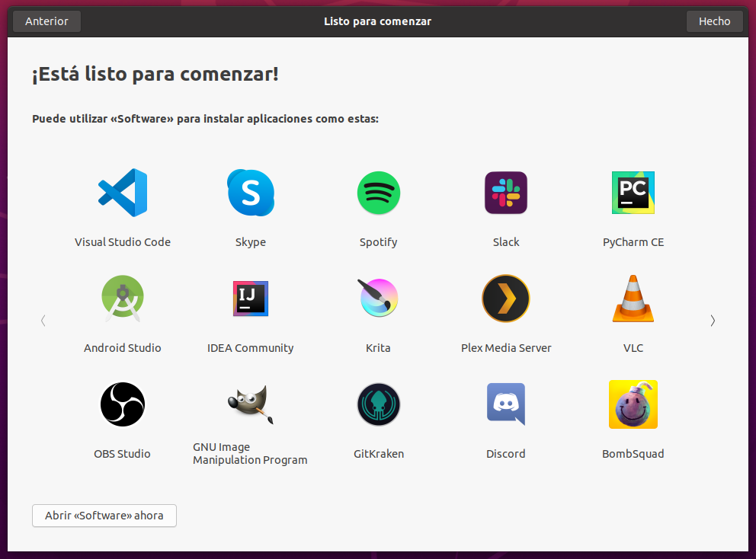Click the GitKraken label text

click(x=379, y=454)
